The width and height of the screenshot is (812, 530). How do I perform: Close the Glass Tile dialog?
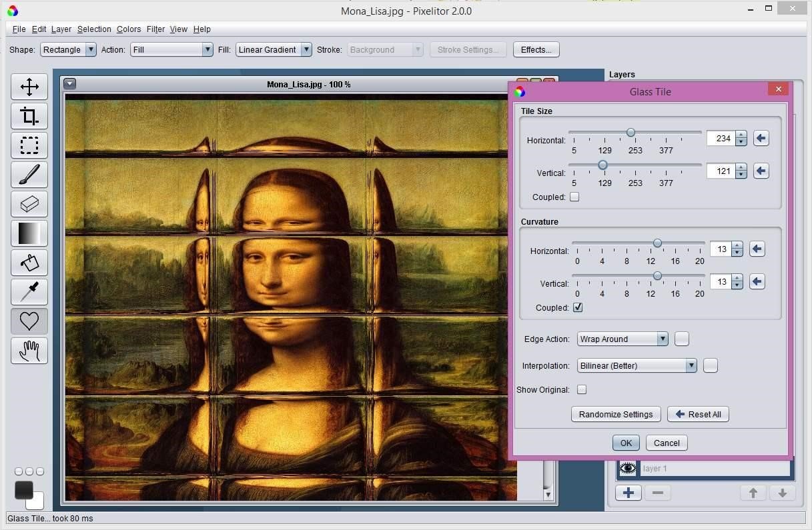click(778, 89)
